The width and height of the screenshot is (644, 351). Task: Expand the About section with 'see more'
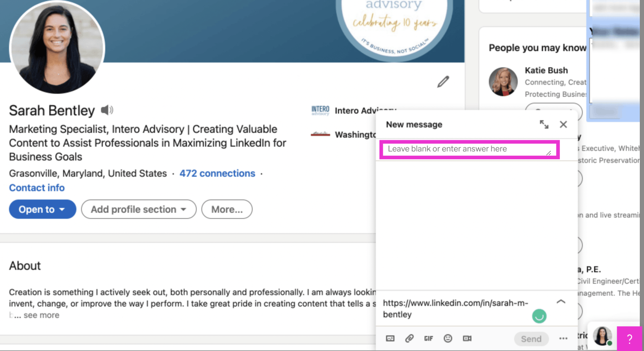click(42, 315)
